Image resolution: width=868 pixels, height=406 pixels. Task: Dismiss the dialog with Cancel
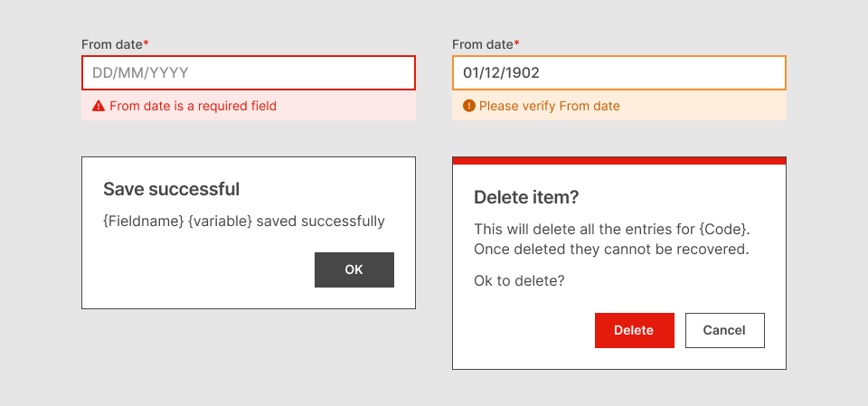tap(724, 330)
